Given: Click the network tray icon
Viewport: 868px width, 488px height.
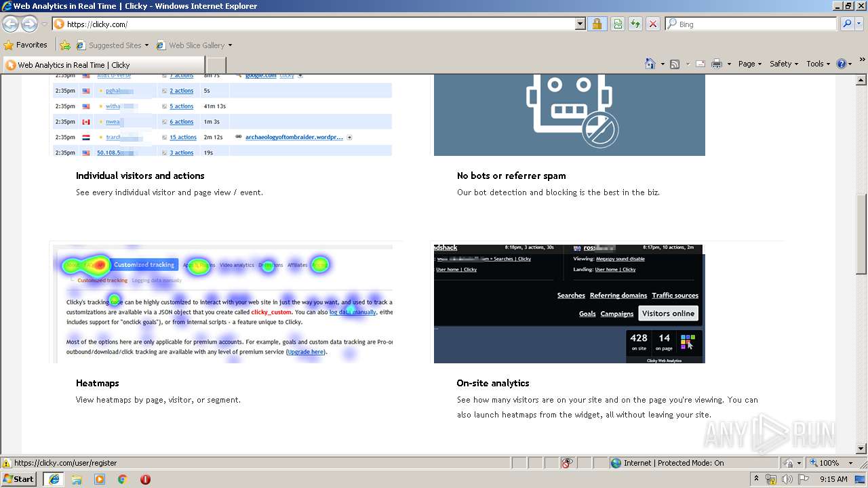Looking at the screenshot, I should coord(771,479).
